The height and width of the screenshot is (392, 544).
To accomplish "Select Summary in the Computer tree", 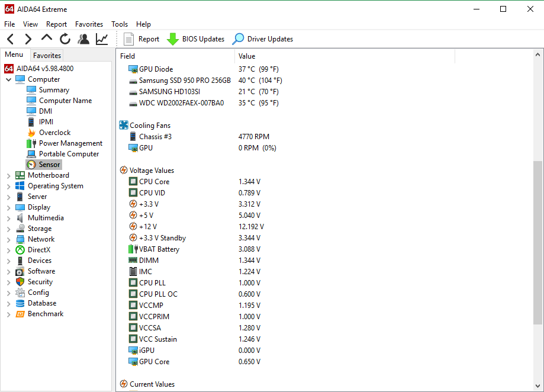I will (x=54, y=90).
